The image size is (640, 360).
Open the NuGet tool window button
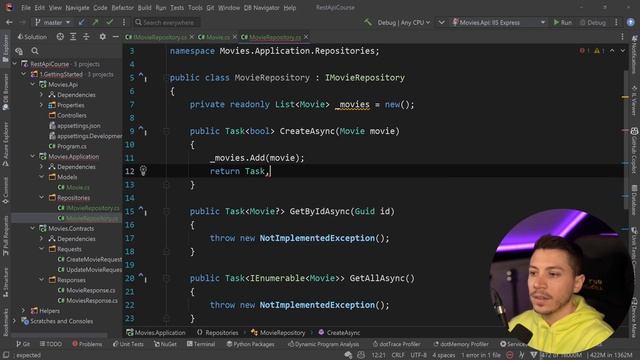(x=165, y=344)
